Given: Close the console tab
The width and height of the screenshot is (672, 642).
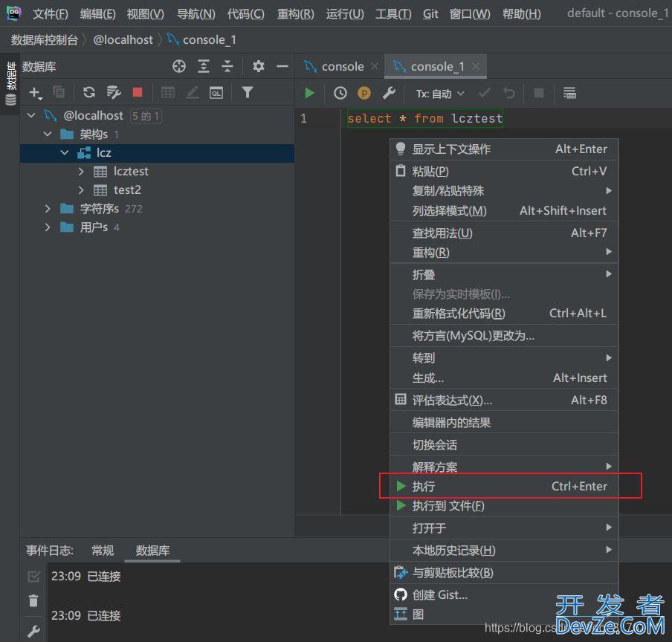Looking at the screenshot, I should tap(375, 66).
